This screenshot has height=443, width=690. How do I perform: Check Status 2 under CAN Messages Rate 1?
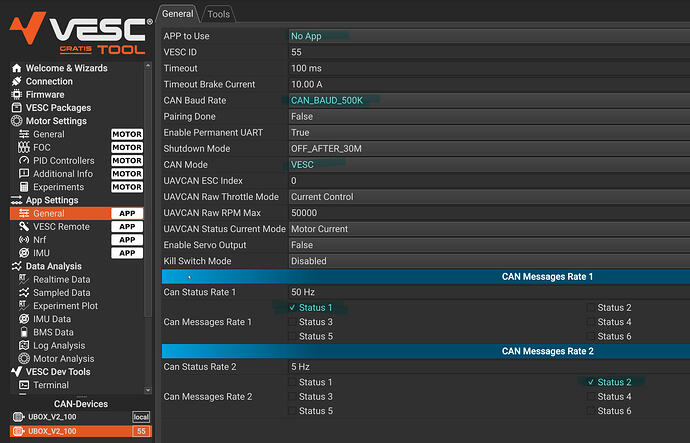[x=591, y=308]
